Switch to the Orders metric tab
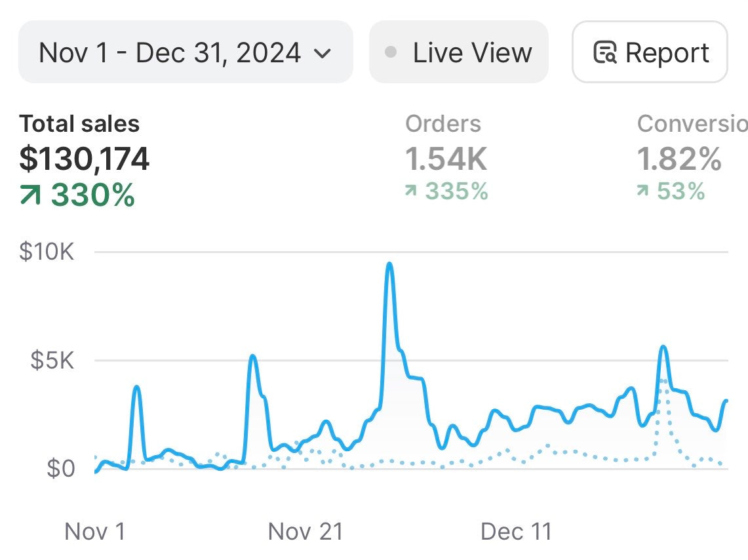The height and width of the screenshot is (560, 748). (x=443, y=123)
